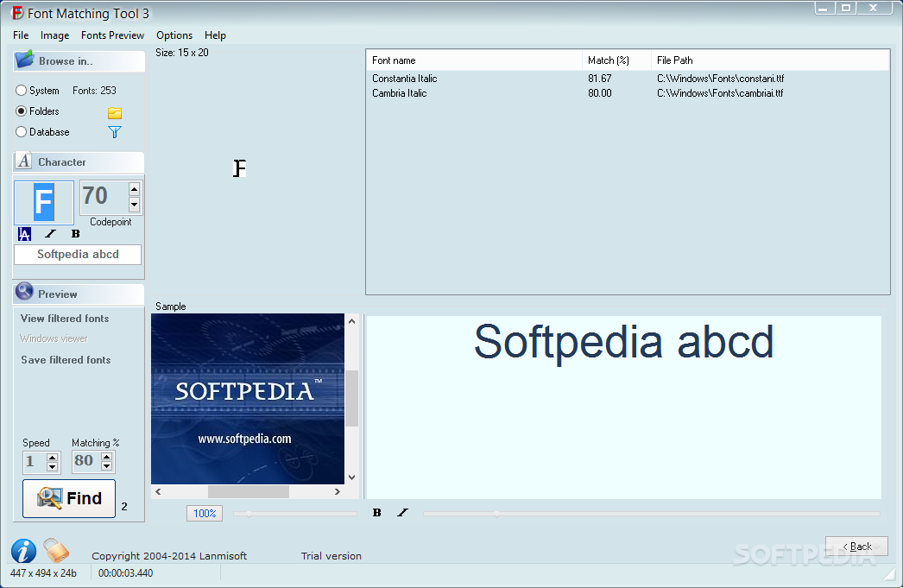Click the Character panel letter A icon

click(x=23, y=161)
